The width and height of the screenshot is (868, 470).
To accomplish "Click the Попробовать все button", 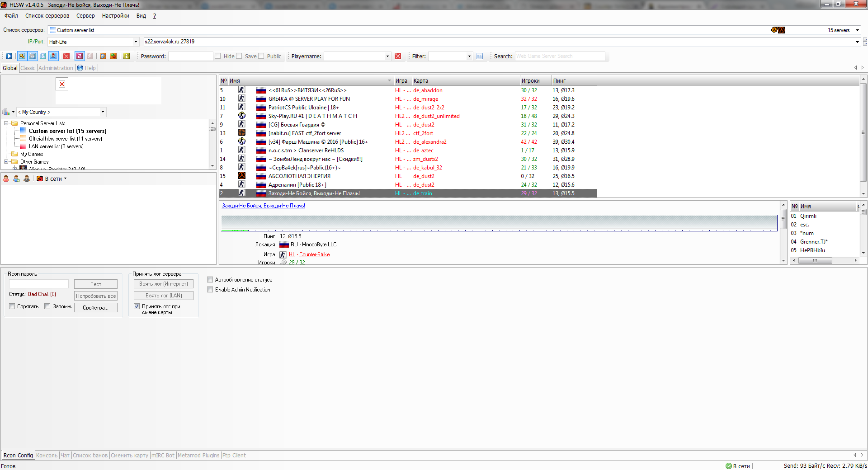I will (96, 296).
